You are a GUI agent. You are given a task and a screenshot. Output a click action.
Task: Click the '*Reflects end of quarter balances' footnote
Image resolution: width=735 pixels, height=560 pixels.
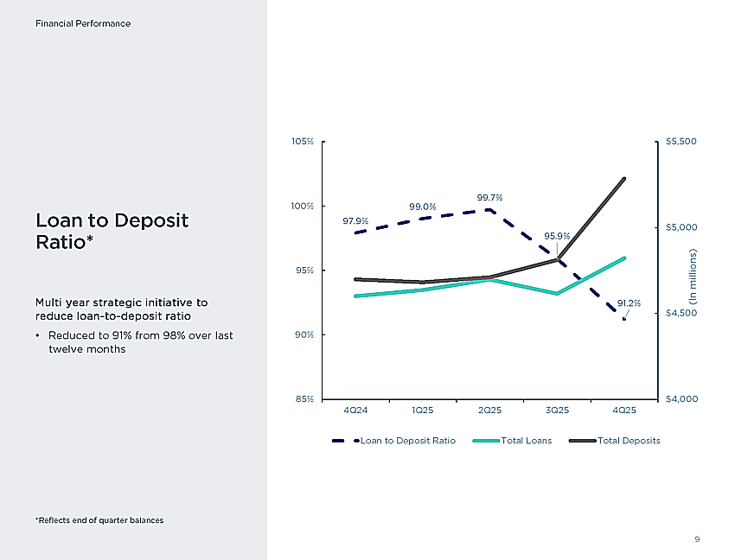coord(99,520)
